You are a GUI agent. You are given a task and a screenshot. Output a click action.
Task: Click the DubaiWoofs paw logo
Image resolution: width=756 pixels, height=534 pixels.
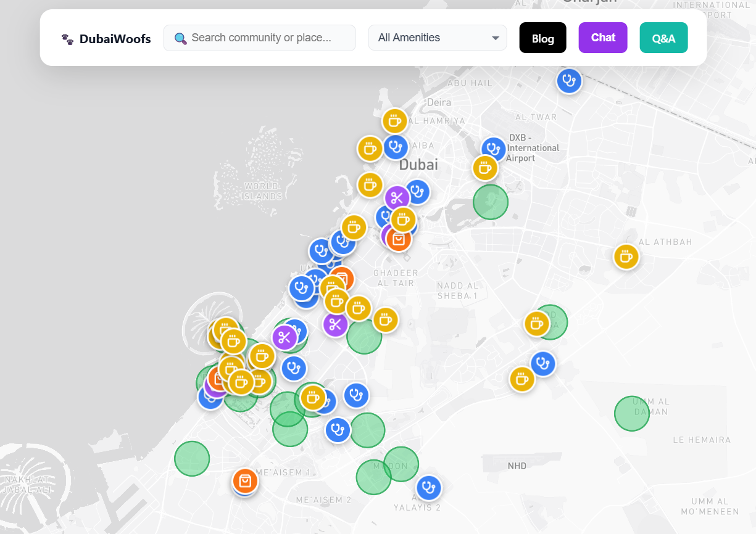(66, 38)
